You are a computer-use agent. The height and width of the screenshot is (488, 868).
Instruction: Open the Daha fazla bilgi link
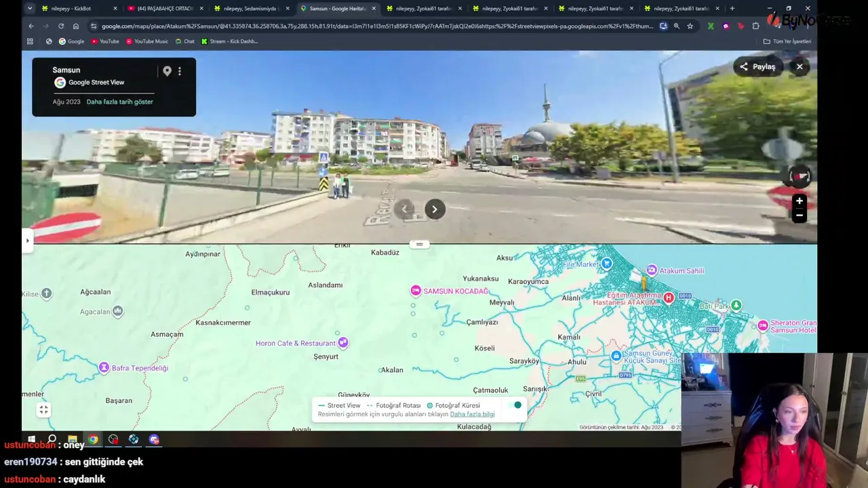472,414
